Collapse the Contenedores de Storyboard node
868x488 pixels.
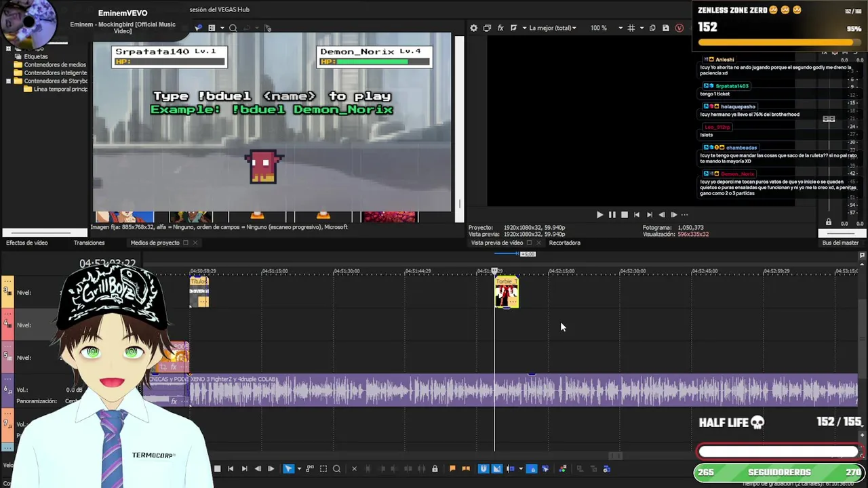[8, 81]
